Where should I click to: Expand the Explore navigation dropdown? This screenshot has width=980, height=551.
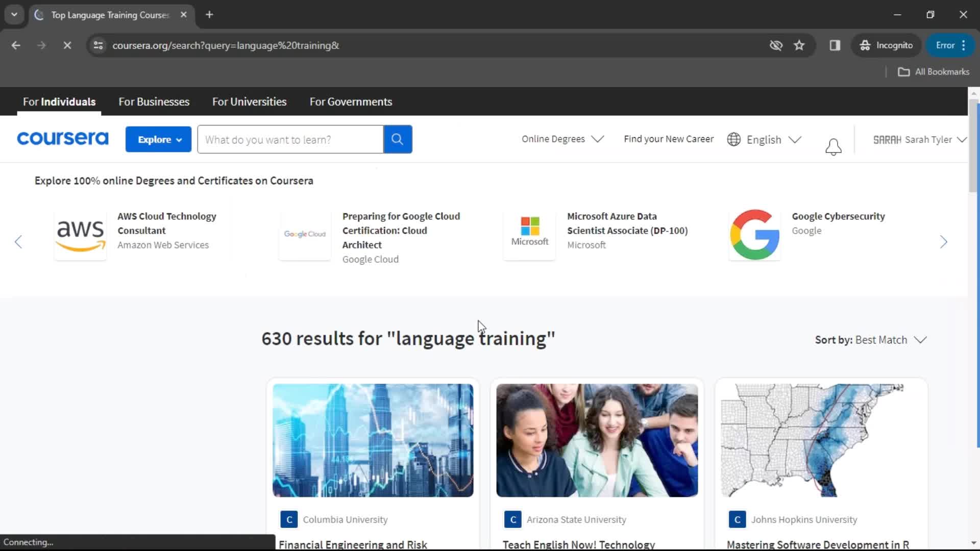point(159,139)
